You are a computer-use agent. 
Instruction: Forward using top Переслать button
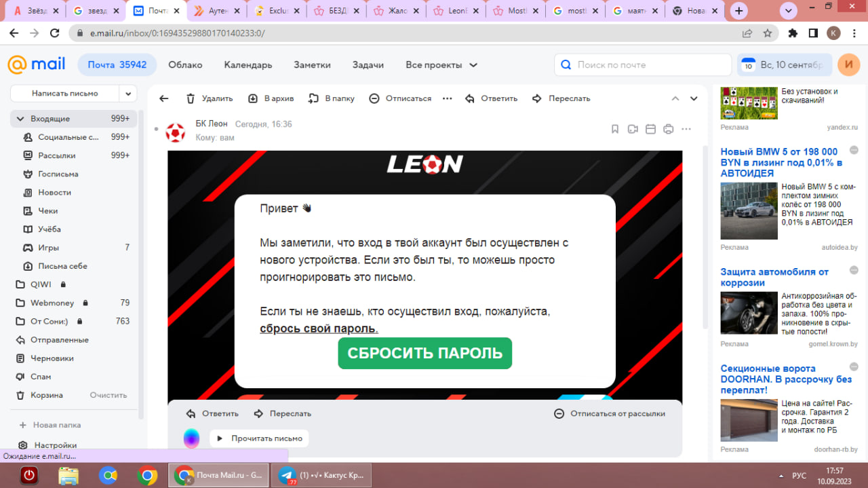[561, 98]
